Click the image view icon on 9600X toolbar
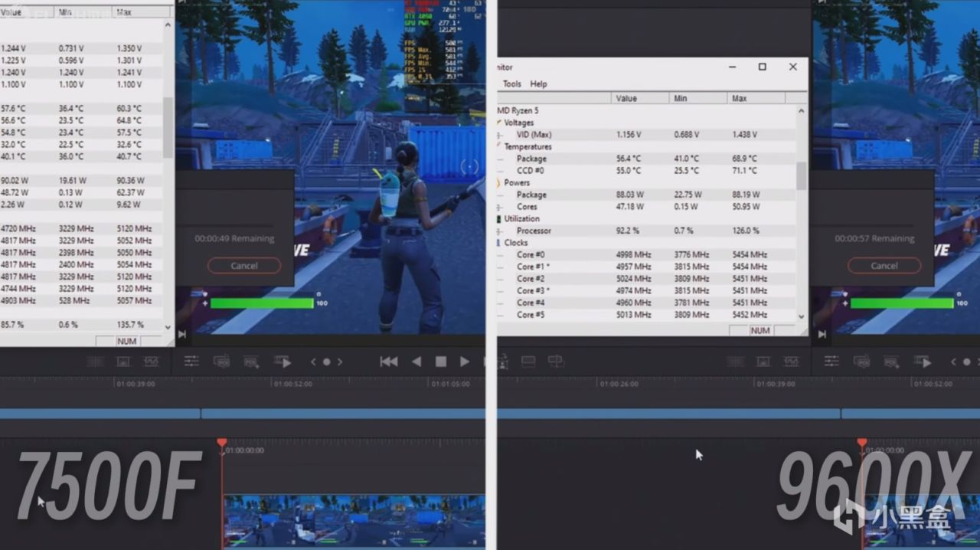980x550 pixels. pyautogui.click(x=763, y=362)
